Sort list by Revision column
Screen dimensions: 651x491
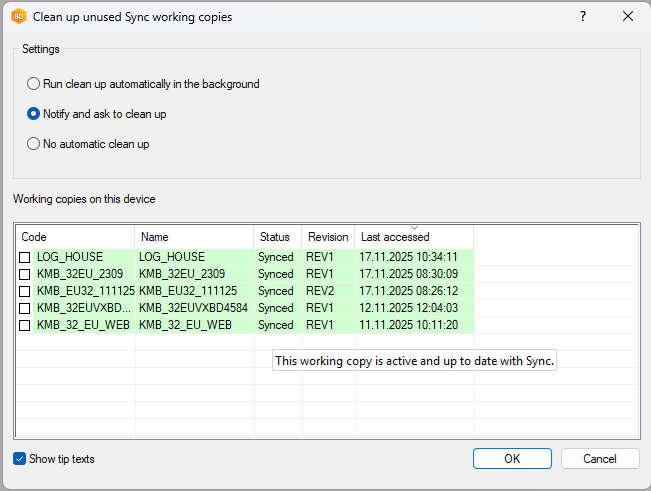pos(328,237)
